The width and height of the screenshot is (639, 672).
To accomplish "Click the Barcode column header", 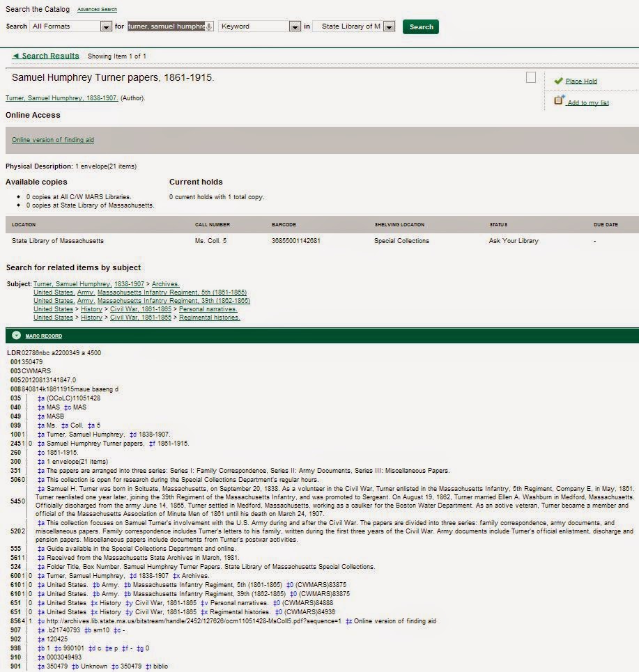I will [284, 224].
